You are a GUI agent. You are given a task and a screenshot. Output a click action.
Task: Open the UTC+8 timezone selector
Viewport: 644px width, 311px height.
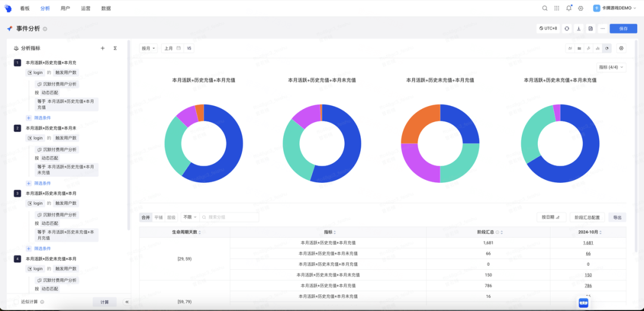(549, 29)
